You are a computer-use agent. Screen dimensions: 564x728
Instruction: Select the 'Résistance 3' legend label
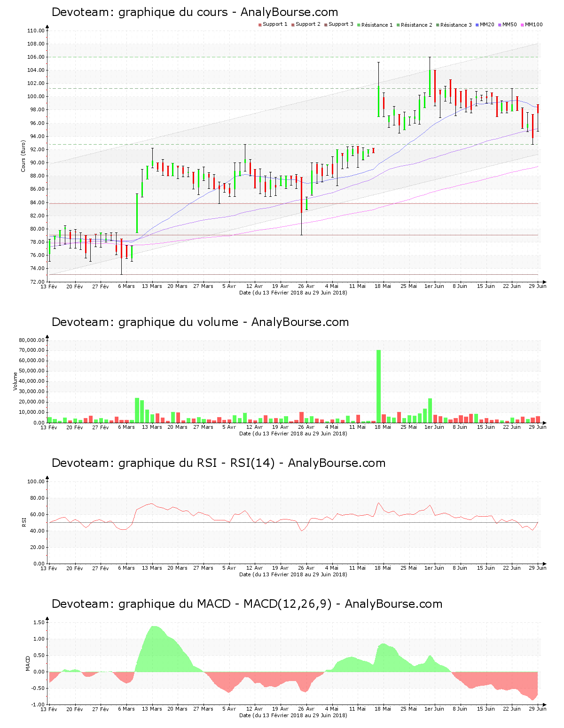point(456,25)
